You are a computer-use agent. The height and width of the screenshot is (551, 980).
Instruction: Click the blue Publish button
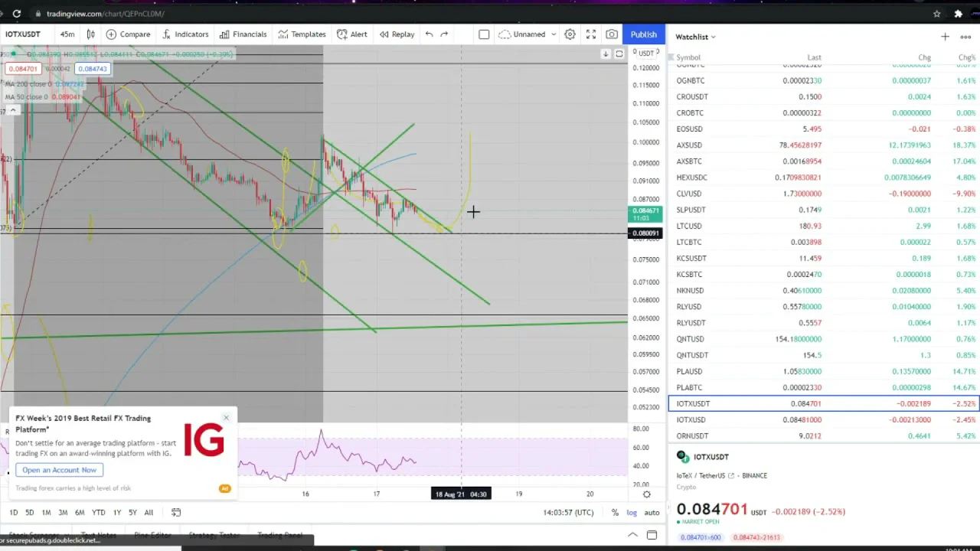pyautogui.click(x=643, y=34)
